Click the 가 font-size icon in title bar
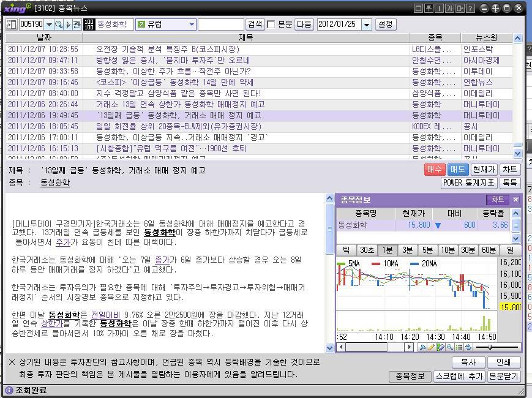532x398 pixels. coord(449,8)
